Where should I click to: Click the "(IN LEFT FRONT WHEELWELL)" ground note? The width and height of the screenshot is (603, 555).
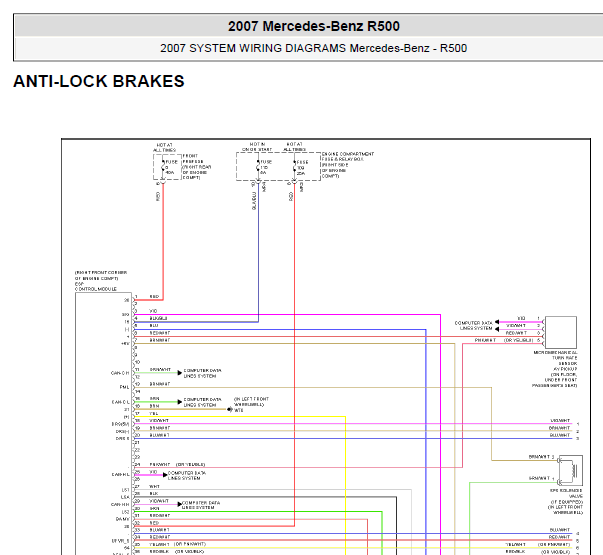251,402
